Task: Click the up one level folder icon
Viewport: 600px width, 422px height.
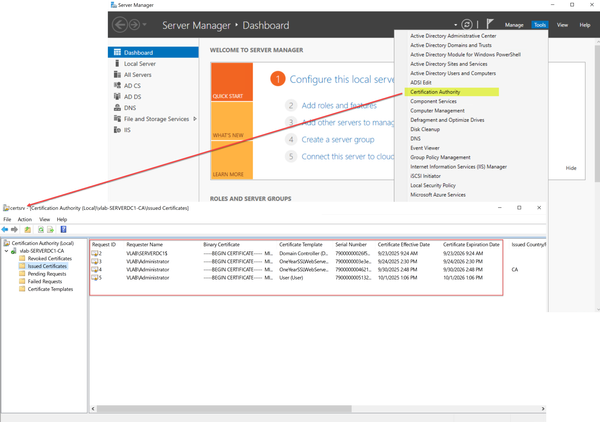Action: (28, 230)
